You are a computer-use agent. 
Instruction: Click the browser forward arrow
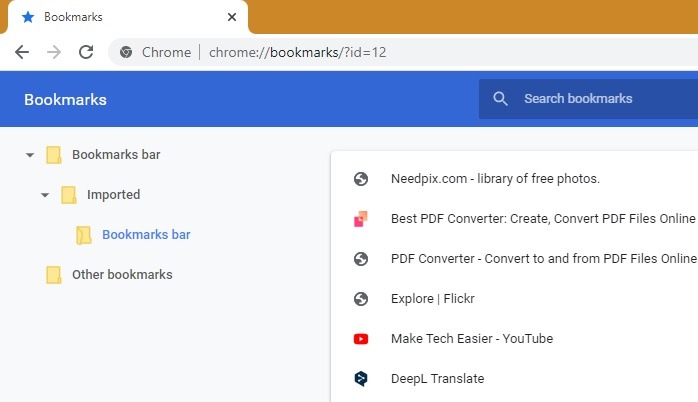coord(54,52)
